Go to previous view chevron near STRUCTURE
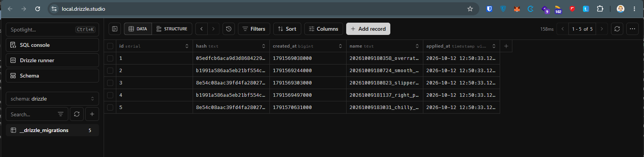Viewport: 644px width, 157px height. click(x=201, y=29)
